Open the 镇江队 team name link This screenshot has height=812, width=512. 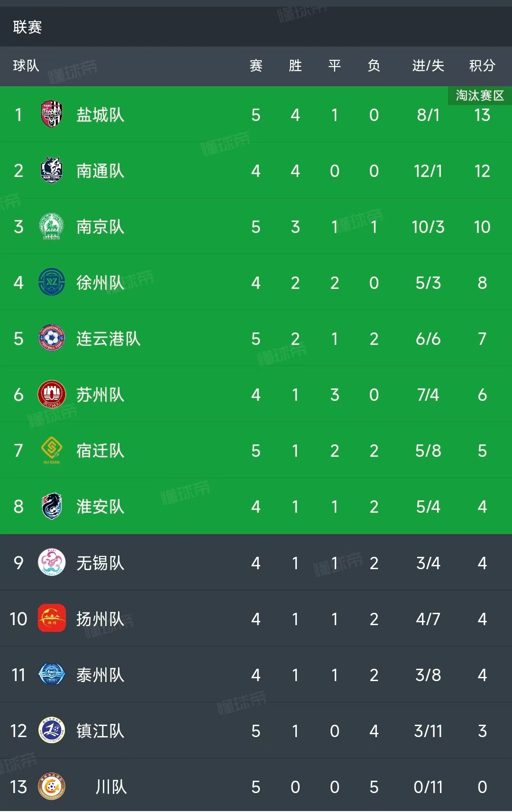(x=101, y=730)
